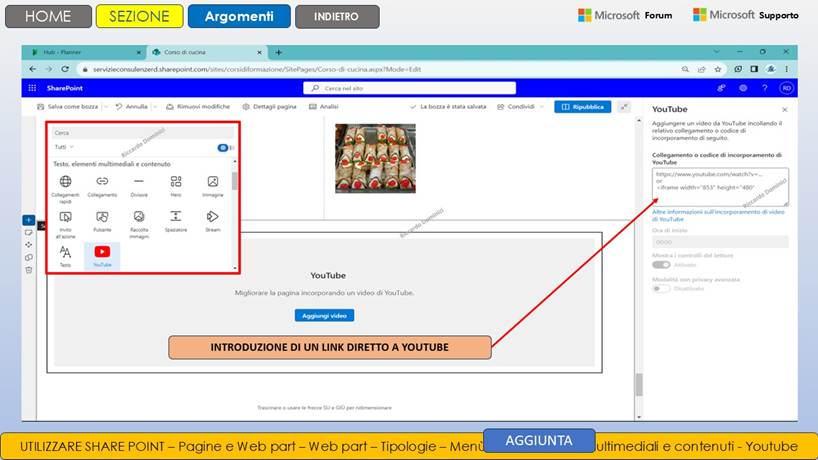Screen dimensions: 818x460
Task: Click Rimuovi modifiche
Action: coord(198,106)
